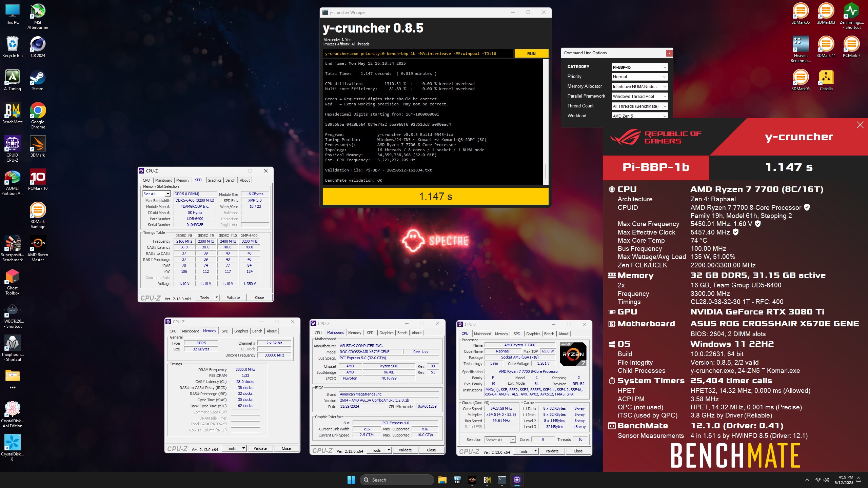The width and height of the screenshot is (868, 488).
Task: Open the FFF folder icon
Action: coord(12,379)
